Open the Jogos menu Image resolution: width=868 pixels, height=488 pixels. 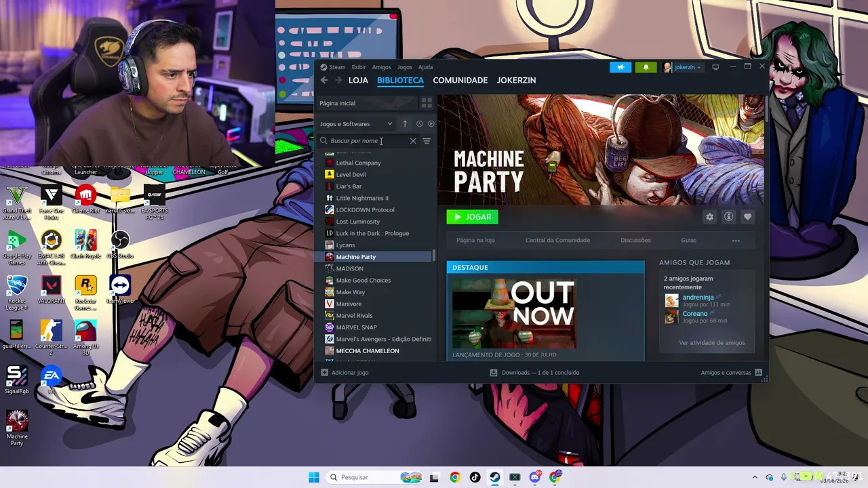[405, 67]
